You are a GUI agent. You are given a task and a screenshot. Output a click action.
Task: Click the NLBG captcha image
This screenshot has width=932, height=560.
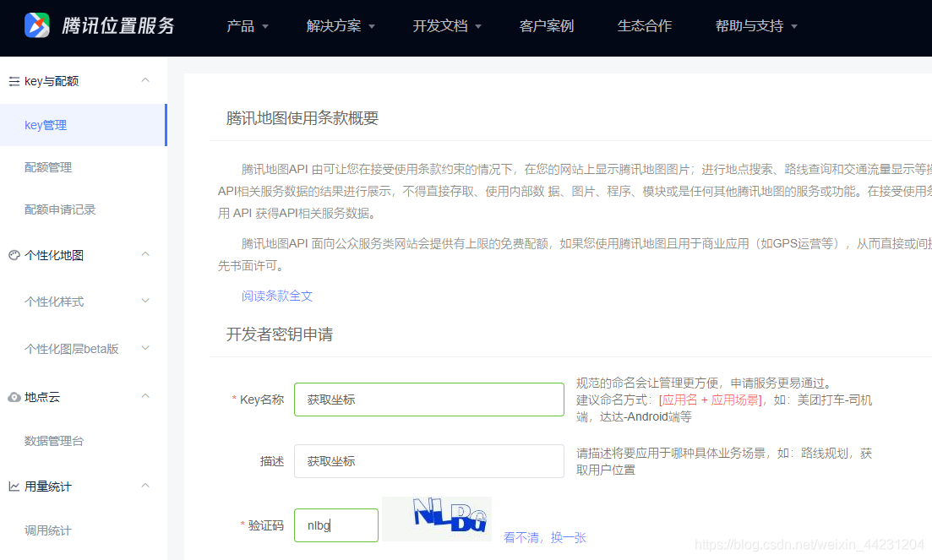point(437,519)
